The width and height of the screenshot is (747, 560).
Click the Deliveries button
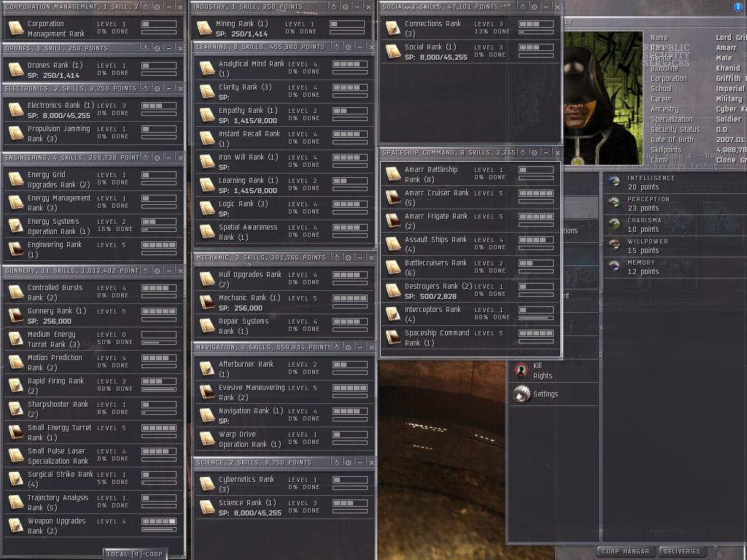(683, 551)
